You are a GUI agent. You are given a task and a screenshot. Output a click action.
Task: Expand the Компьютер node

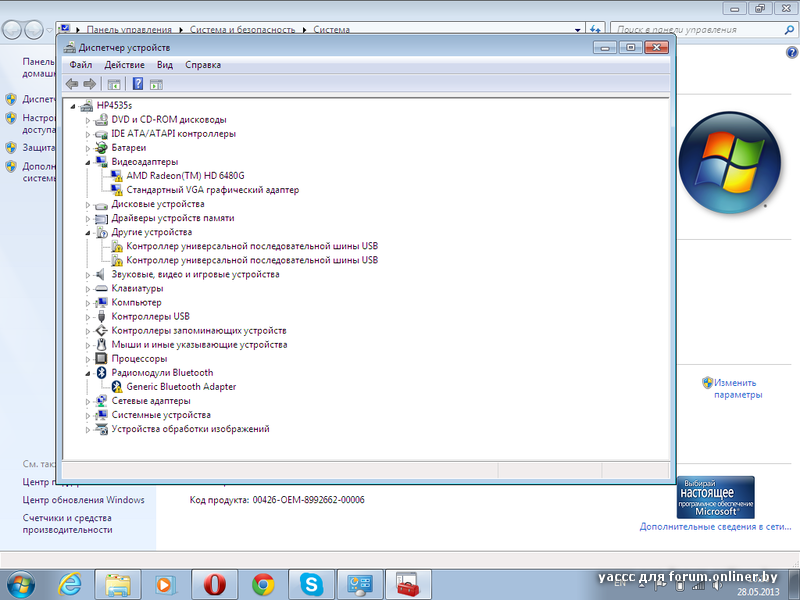coord(88,303)
